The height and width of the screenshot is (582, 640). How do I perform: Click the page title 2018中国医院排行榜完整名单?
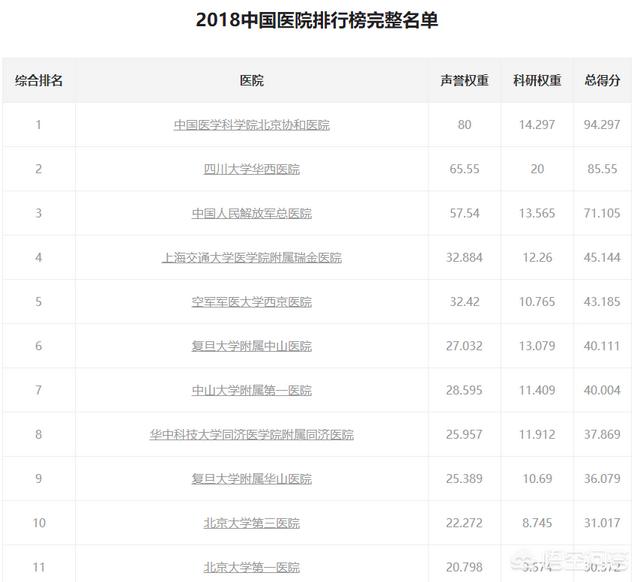click(317, 20)
